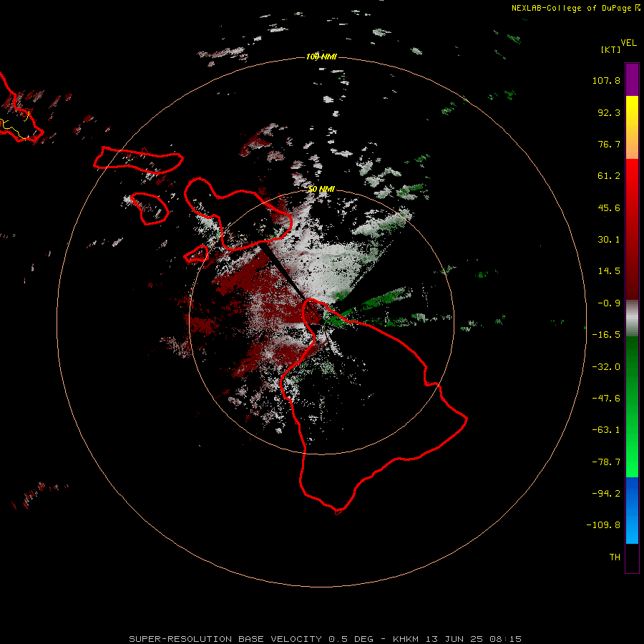Click the VEL legend title

[628, 42]
